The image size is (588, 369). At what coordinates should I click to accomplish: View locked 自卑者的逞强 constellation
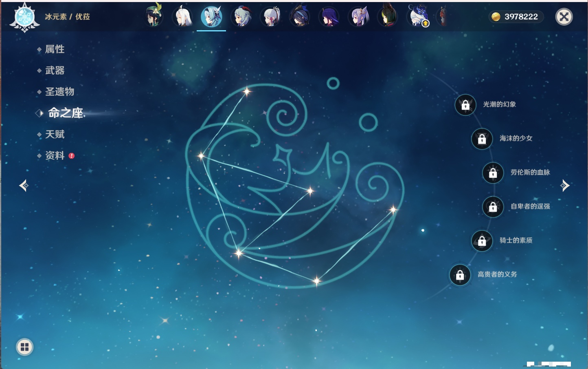(x=493, y=207)
